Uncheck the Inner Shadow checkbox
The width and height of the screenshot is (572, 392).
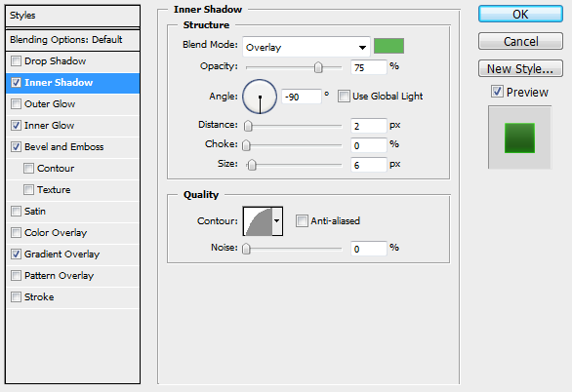[x=16, y=82]
